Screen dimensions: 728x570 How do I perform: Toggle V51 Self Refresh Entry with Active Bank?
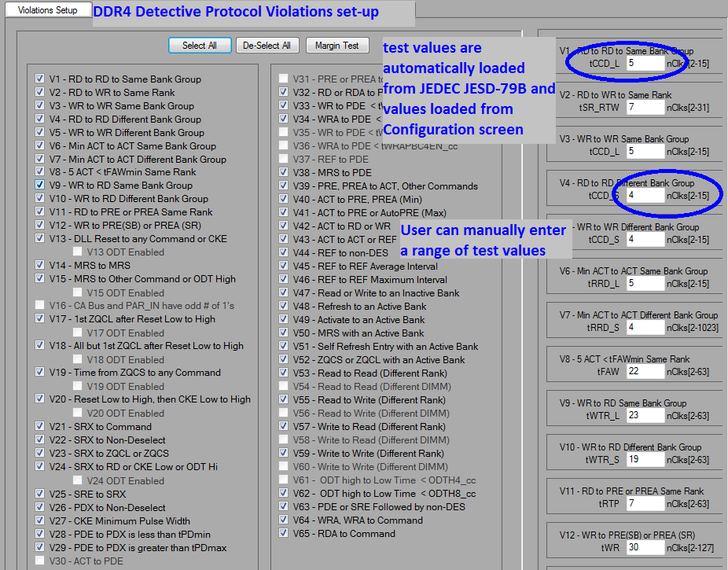tap(283, 346)
